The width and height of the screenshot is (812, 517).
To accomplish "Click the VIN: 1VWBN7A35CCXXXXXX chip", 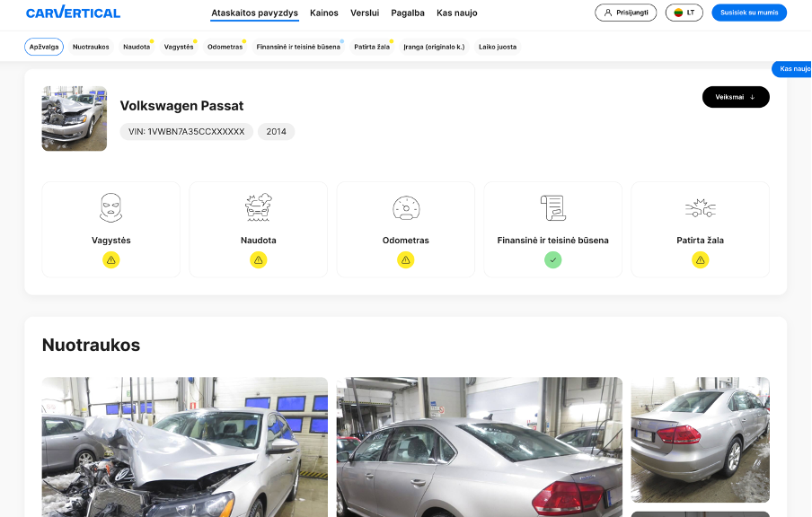I will click(187, 131).
